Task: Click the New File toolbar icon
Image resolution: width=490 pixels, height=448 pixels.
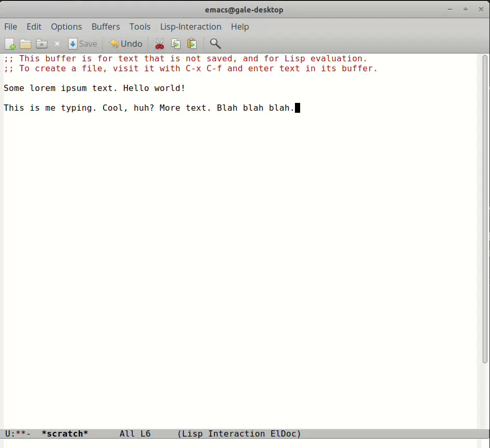Action: pyautogui.click(x=9, y=44)
